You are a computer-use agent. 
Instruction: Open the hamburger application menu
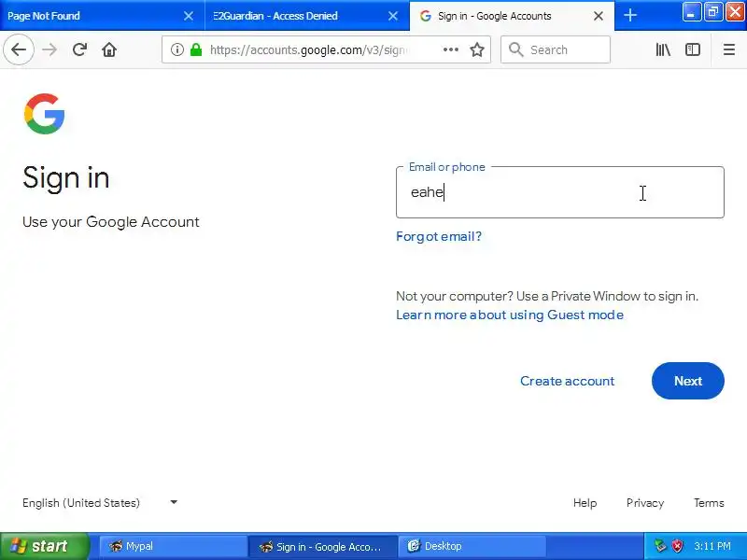pyautogui.click(x=729, y=49)
